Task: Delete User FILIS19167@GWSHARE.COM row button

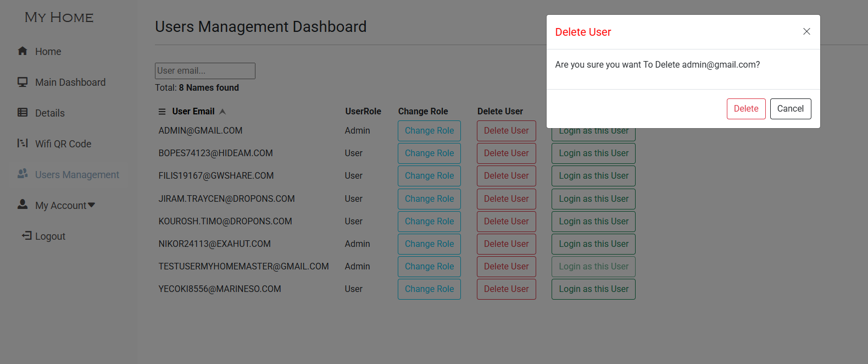Action: 507,176
